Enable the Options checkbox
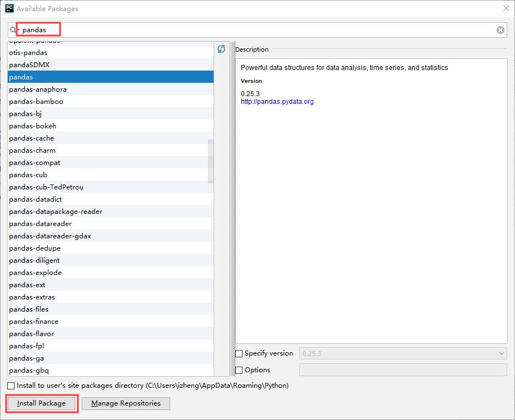 click(239, 370)
